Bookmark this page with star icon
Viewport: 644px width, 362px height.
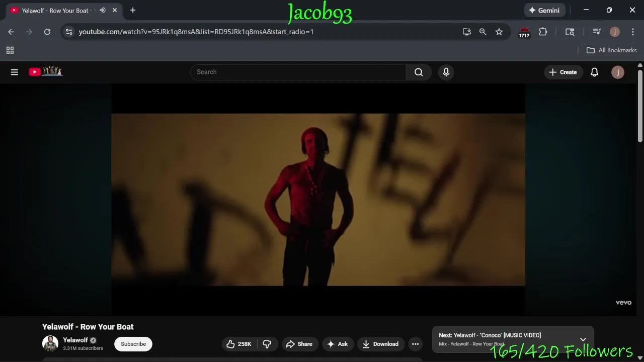[x=499, y=32]
